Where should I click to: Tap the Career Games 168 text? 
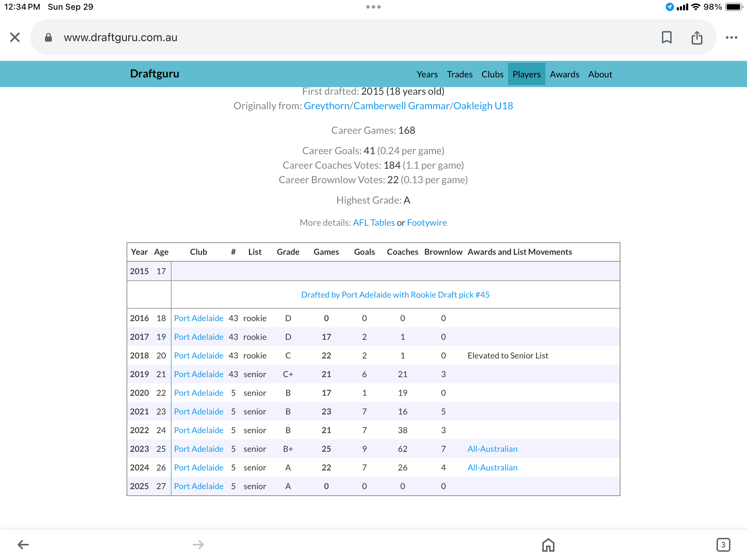pos(373,130)
